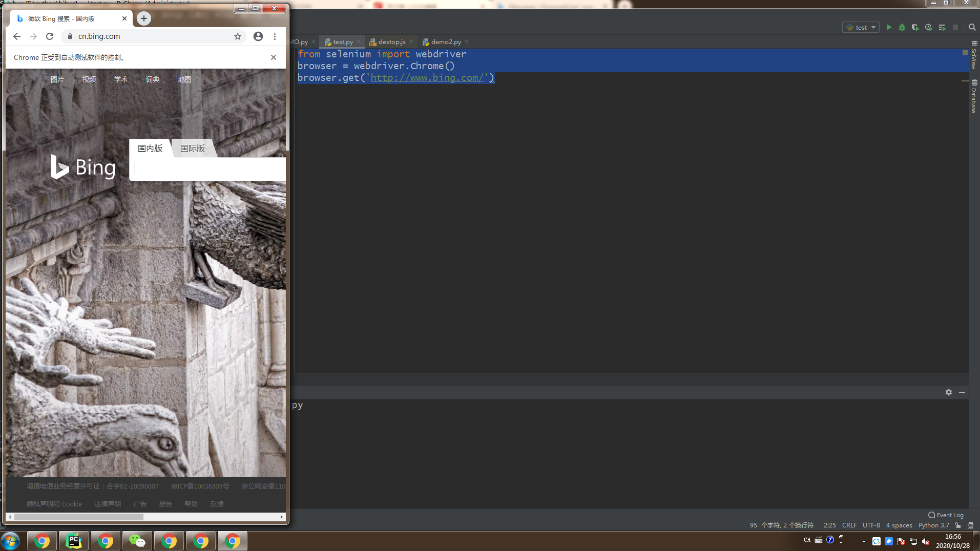980x551 pixels.
Task: Click the browser horizontal scrollbar thumb
Action: coord(79,517)
